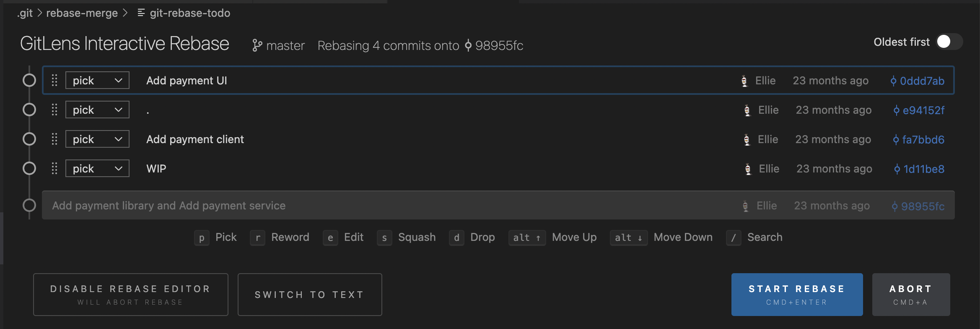This screenshot has height=329, width=980.
Task: Open the pick dropdown on the WIP commit
Action: click(97, 168)
